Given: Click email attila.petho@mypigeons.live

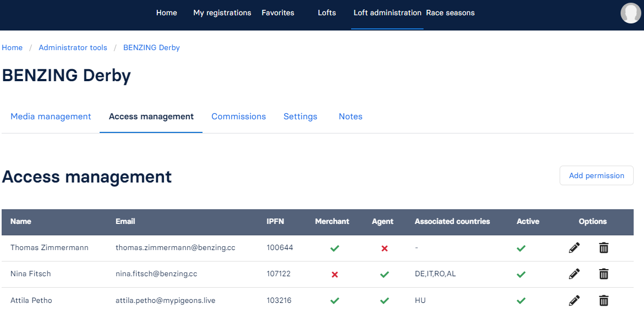Looking at the screenshot, I should 165,300.
